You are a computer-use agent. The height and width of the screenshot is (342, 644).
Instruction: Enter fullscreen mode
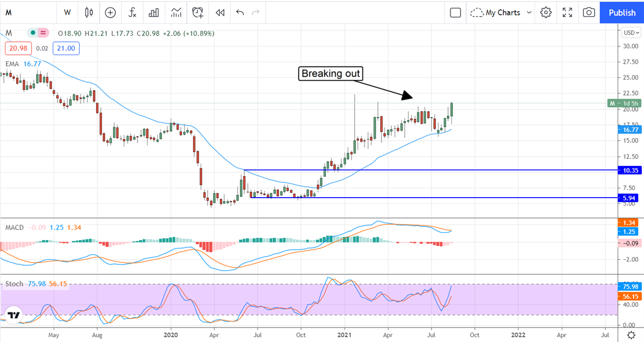point(567,12)
